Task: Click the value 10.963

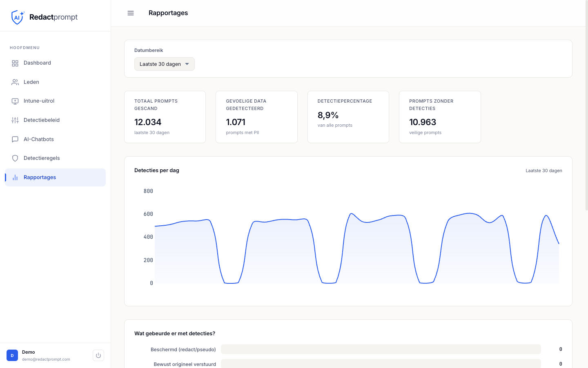Action: [423, 122]
